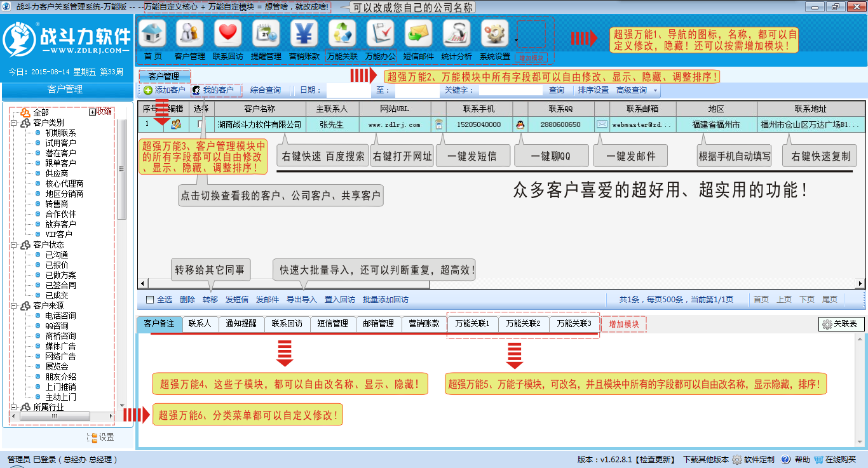Click the 全部 tree root icon
Image resolution: width=868 pixels, height=468 pixels.
[x=25, y=112]
